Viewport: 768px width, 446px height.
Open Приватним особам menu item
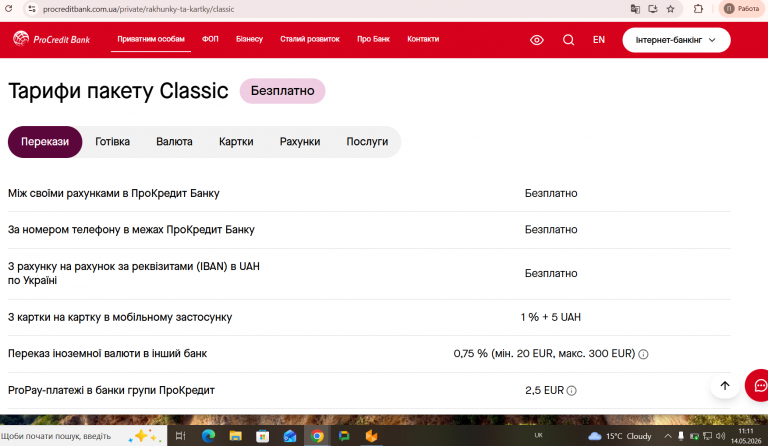coord(151,39)
